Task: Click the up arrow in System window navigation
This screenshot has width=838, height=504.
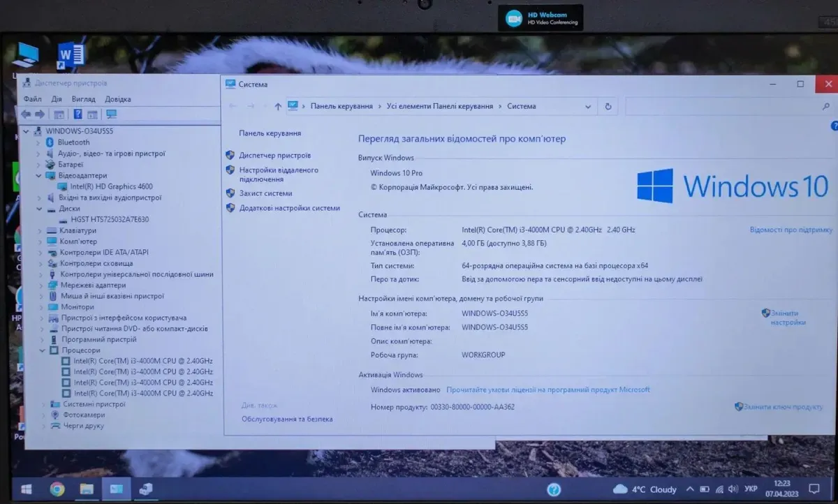Action: point(278,107)
